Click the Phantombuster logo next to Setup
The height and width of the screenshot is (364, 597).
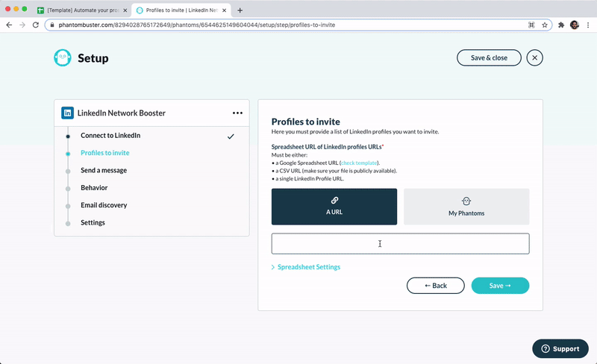pyautogui.click(x=63, y=58)
